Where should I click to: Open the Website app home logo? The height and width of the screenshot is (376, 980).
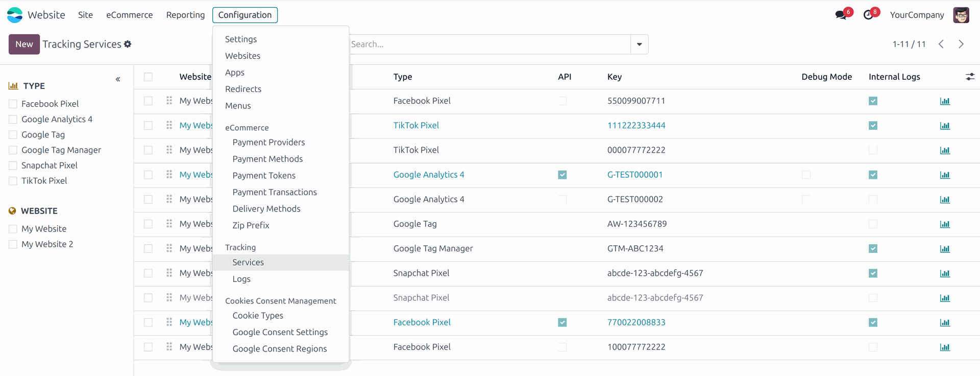(15, 15)
